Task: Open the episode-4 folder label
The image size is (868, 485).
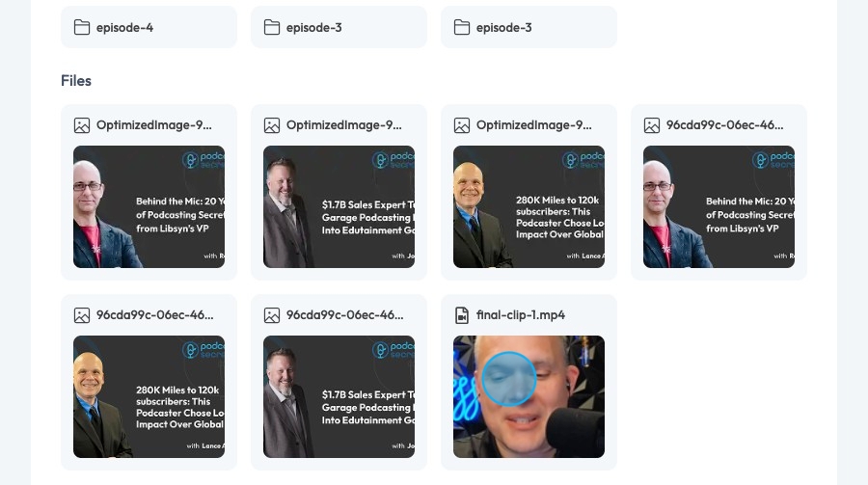Action: coord(124,28)
